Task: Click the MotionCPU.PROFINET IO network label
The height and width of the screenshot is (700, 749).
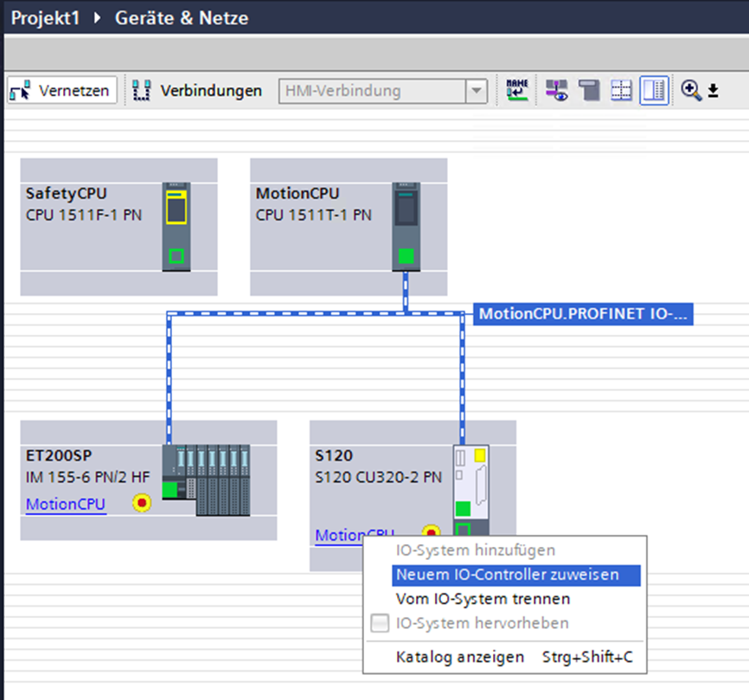Action: tap(584, 314)
